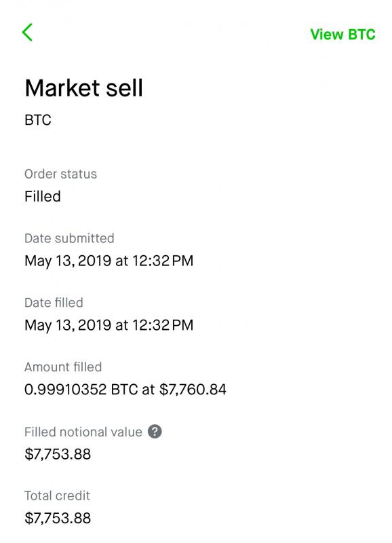This screenshot has width=392, height=543.
Task: Tap the Order status label
Action: (60, 174)
